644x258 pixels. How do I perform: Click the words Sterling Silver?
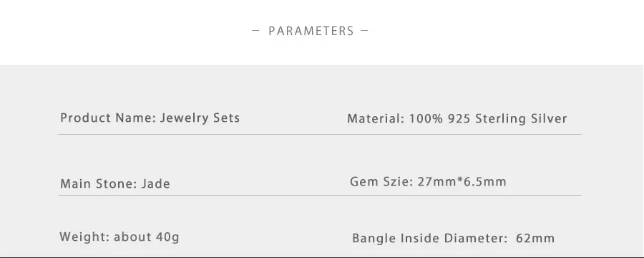521,120
